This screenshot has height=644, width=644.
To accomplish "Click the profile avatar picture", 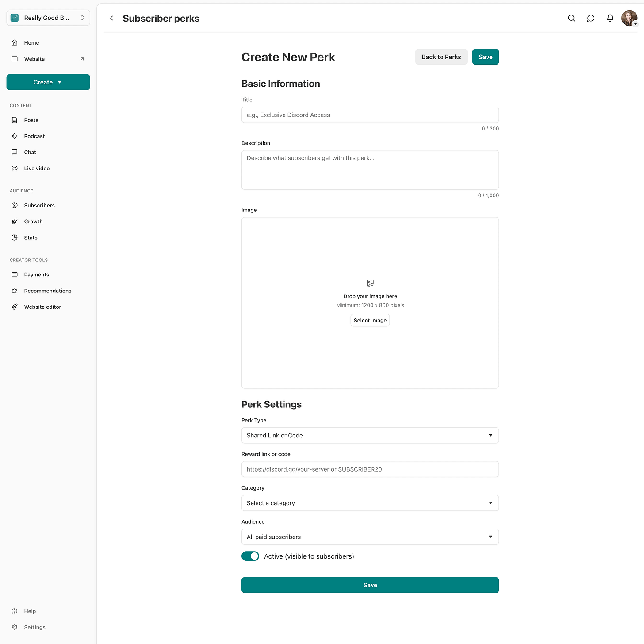I will click(x=629, y=18).
